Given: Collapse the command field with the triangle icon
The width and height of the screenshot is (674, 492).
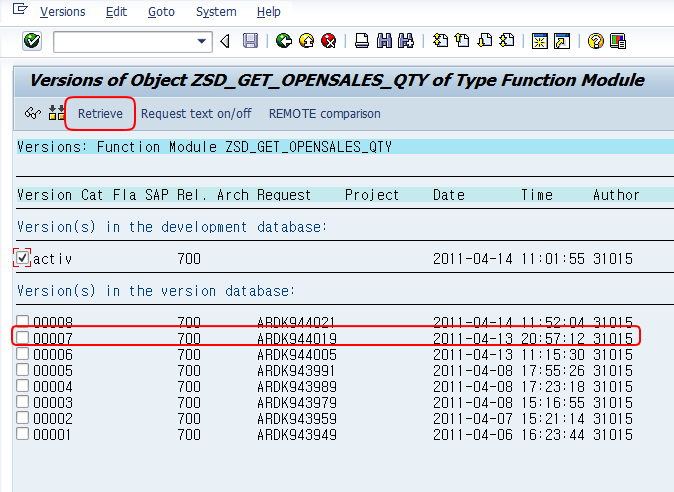Looking at the screenshot, I should 225,41.
